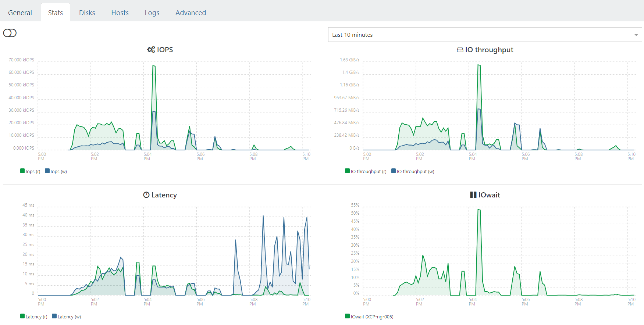Click the Iops (w) legend label
The image size is (644, 325).
tap(59, 171)
